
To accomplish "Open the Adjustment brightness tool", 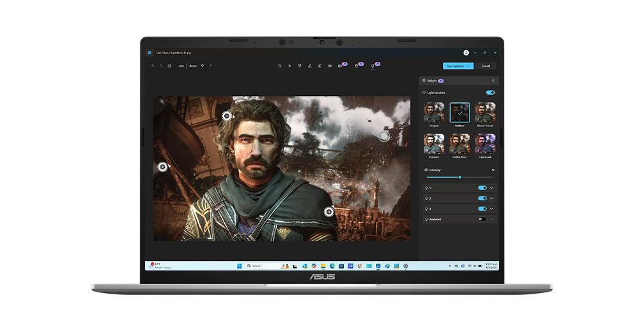I will 290,66.
